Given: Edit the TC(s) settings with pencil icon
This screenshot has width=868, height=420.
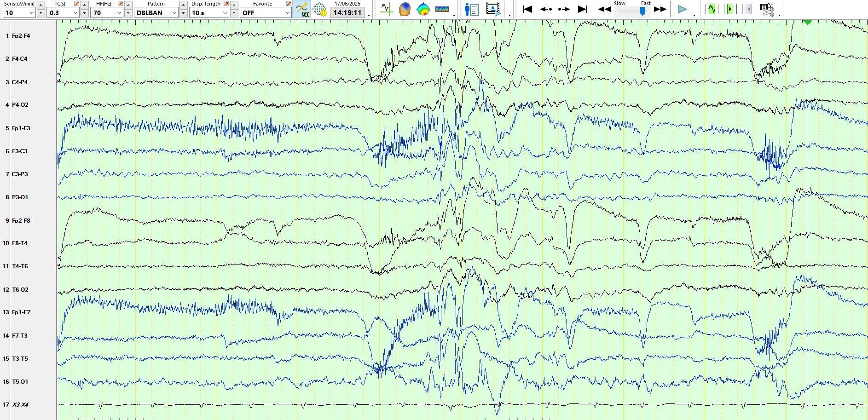Looking at the screenshot, I should click(x=76, y=4).
